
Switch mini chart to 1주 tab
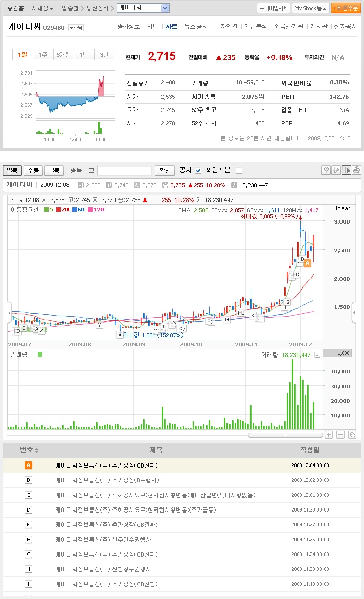tap(43, 55)
